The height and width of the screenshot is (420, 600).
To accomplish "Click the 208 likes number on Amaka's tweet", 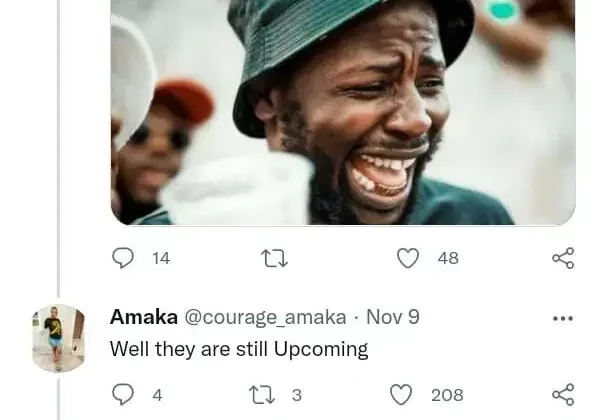I will click(x=447, y=395).
